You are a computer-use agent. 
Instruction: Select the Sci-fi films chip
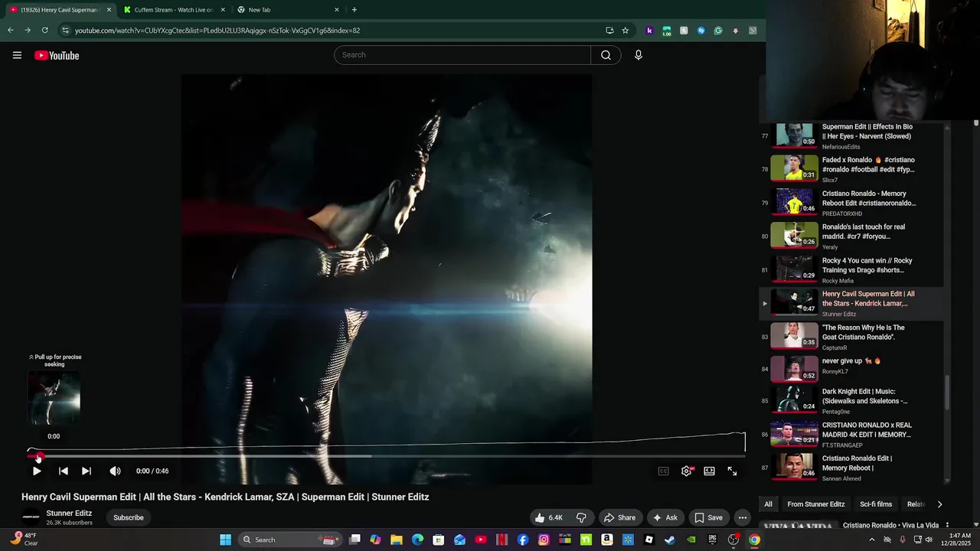click(x=876, y=504)
